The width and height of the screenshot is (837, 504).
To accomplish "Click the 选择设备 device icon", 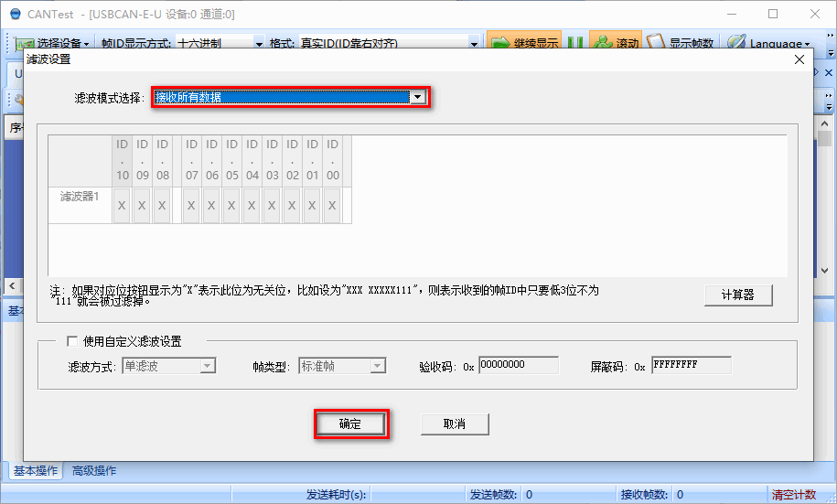I will (25, 43).
